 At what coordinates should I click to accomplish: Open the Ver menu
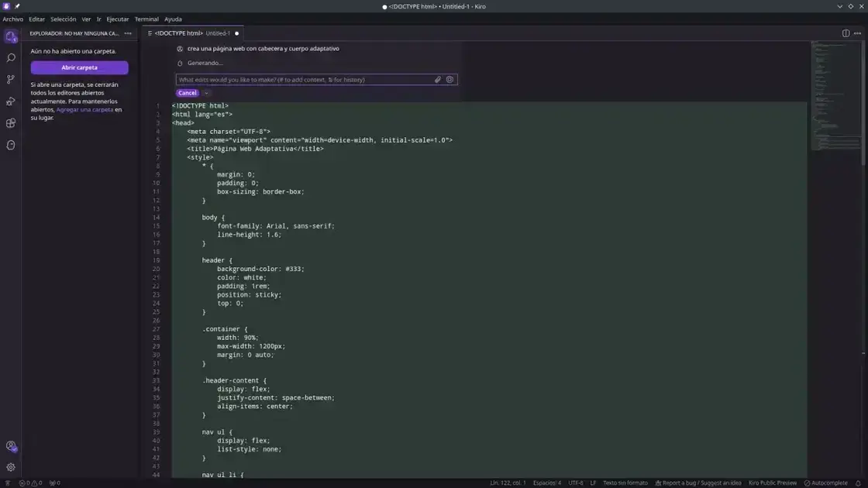[x=86, y=19]
